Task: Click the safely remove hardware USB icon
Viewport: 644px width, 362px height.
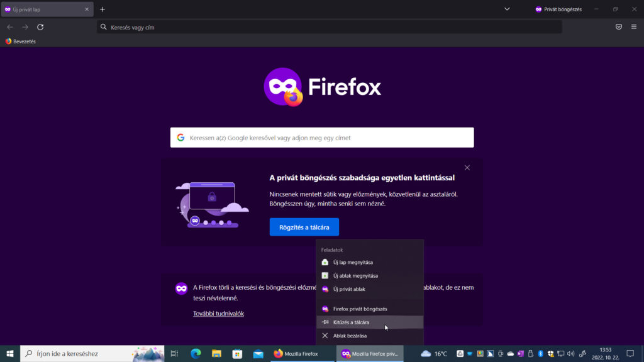Action: pos(531,353)
